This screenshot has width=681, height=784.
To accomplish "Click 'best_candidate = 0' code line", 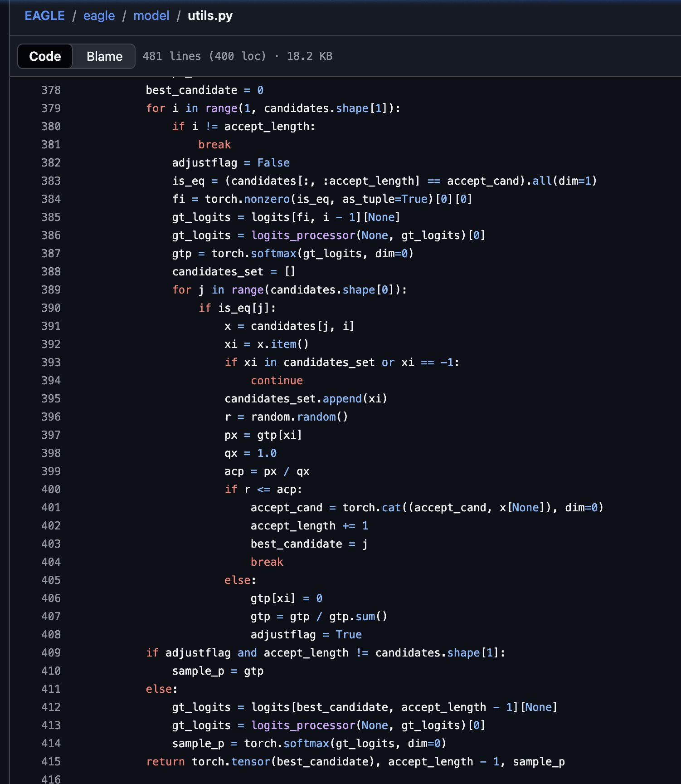I will tap(204, 90).
